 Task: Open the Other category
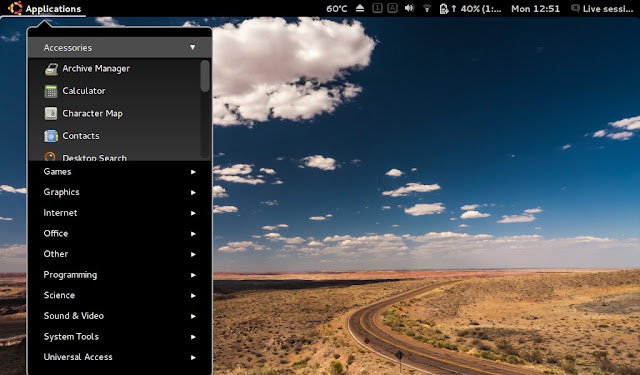tap(120, 254)
